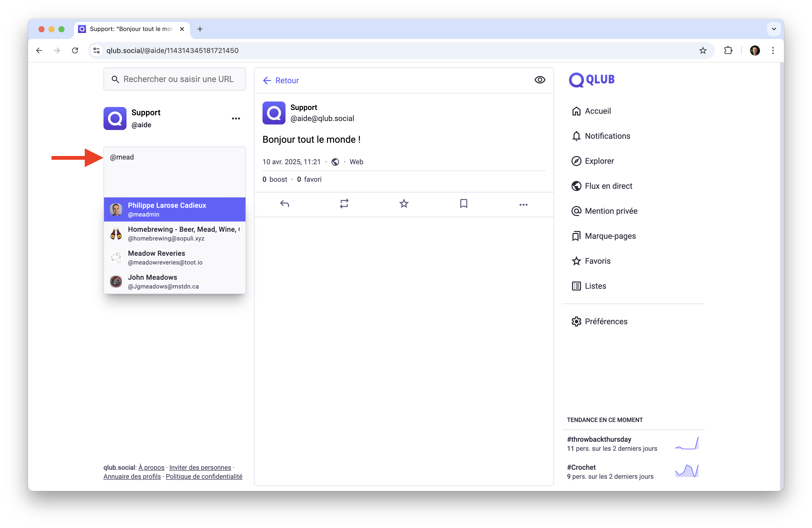812x528 pixels.
Task: Close the Support tab
Action: click(x=182, y=29)
